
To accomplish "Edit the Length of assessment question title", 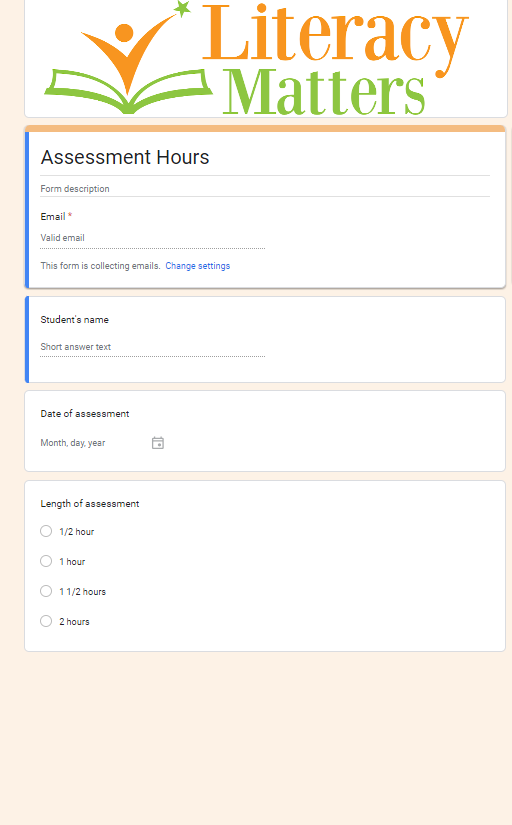I will (x=90, y=504).
